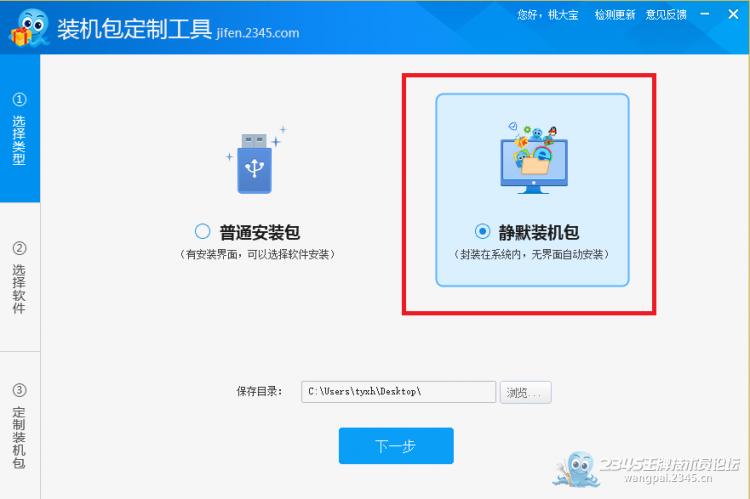Image resolution: width=750 pixels, height=499 pixels.
Task: Click the octopus mascot logo in title bar
Action: click(29, 27)
